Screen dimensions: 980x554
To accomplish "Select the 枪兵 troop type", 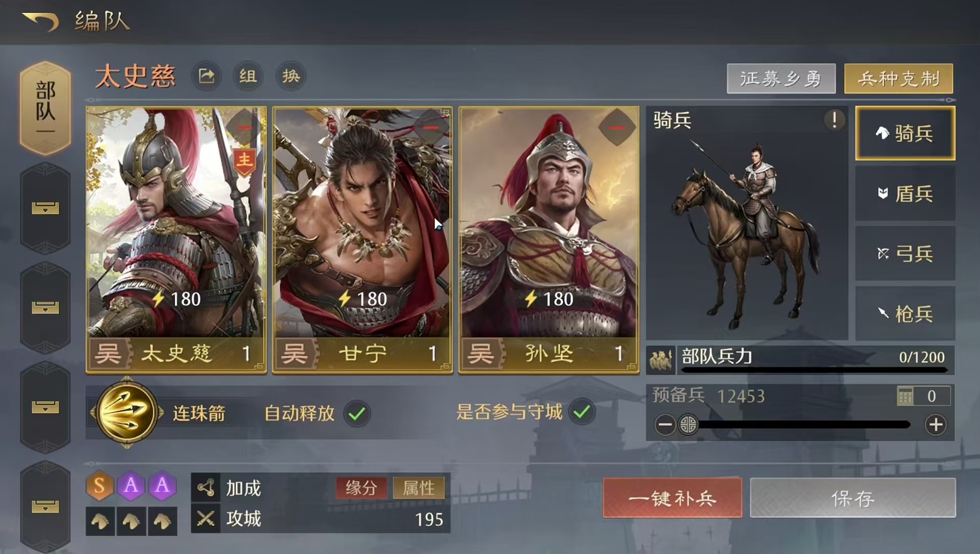I will pyautogui.click(x=905, y=313).
